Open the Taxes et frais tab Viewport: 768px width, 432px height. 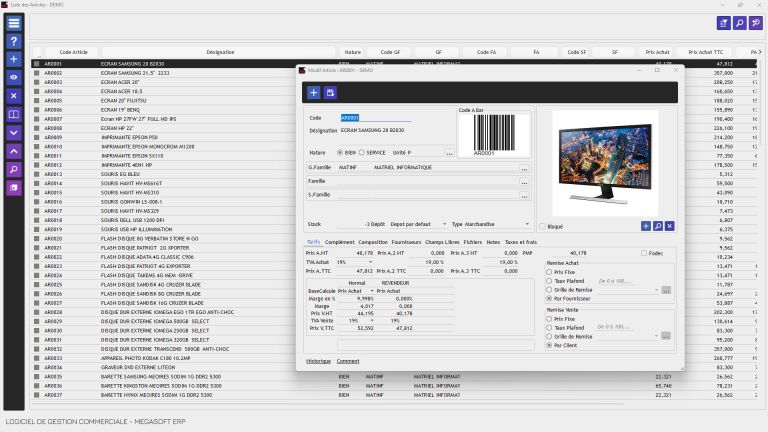coord(521,242)
